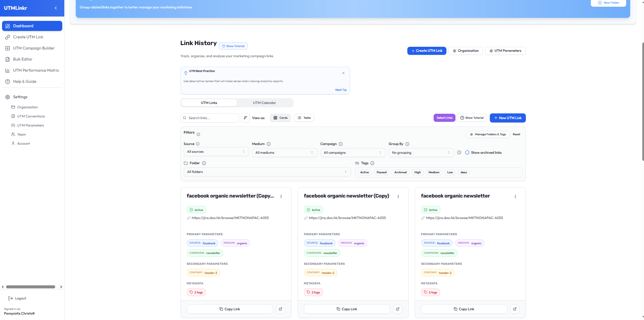Collapse sidebar with the chevron beside UTMLinkr
The width and height of the screenshot is (644, 320).
(56, 8)
